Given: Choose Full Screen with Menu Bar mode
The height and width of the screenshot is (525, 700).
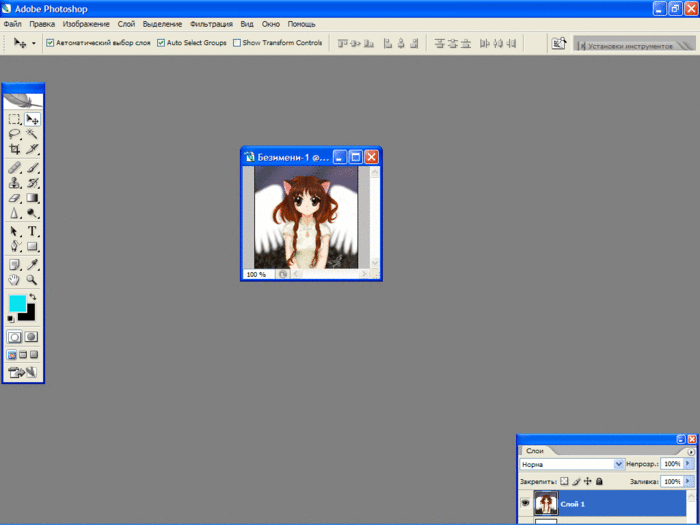Looking at the screenshot, I should tap(23, 355).
